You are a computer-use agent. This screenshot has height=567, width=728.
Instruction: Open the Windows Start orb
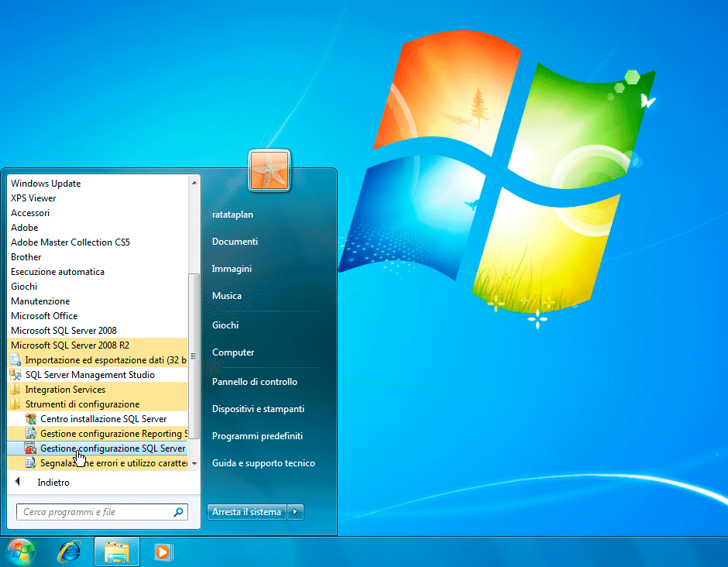pos(21,552)
